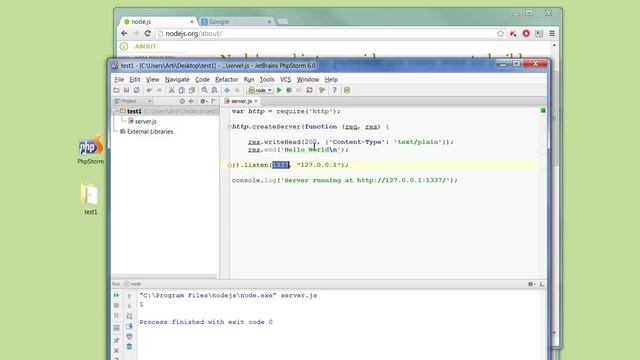Screen dimensions: 640x360
Task: Click the Pause output icon in Run panel
Action: pyautogui.click(x=116, y=316)
